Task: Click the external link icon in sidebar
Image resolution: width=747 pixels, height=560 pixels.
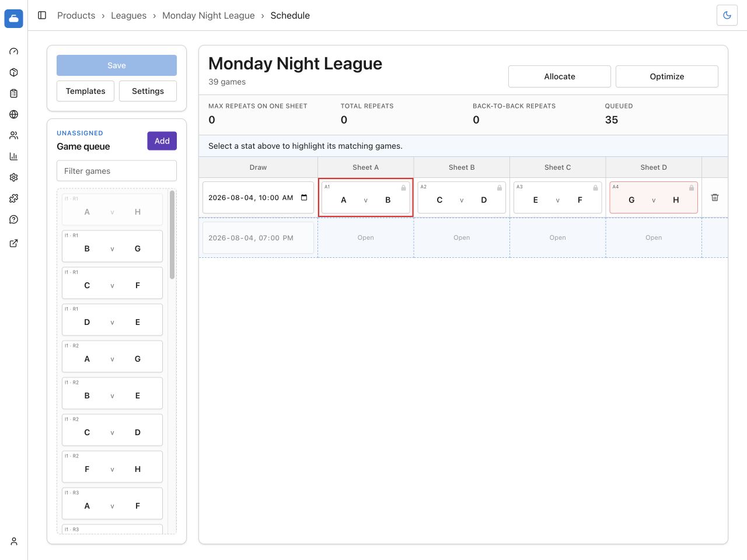Action: [14, 243]
